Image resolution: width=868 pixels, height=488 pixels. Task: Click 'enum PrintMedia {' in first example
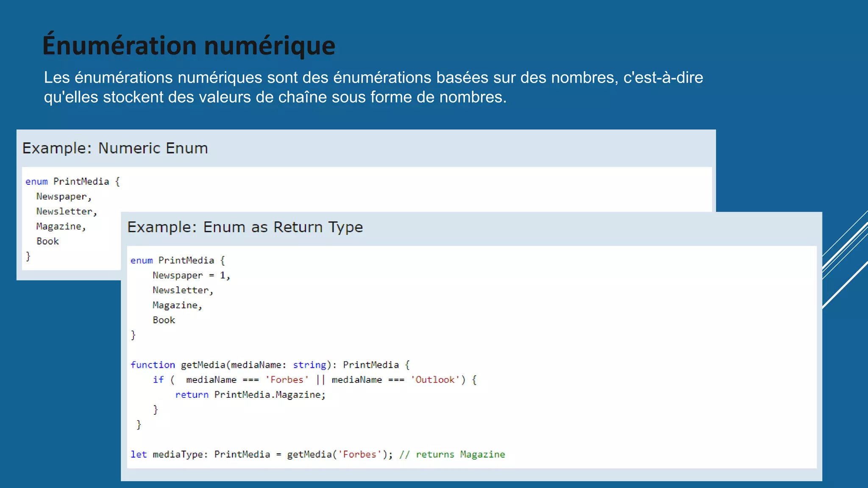(x=72, y=182)
